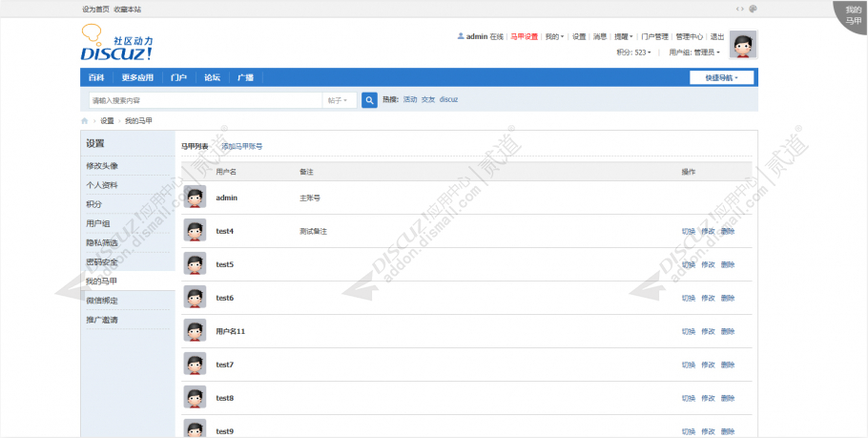Open 个人资料 in settings sidebar

point(102,185)
